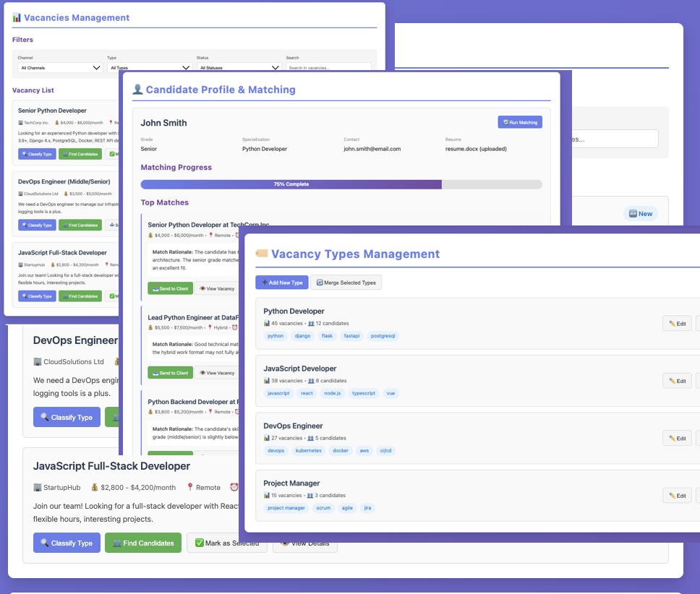Click Find Candidates for small Senior Python Developer card
This screenshot has height=594, width=700.
[x=80, y=154]
